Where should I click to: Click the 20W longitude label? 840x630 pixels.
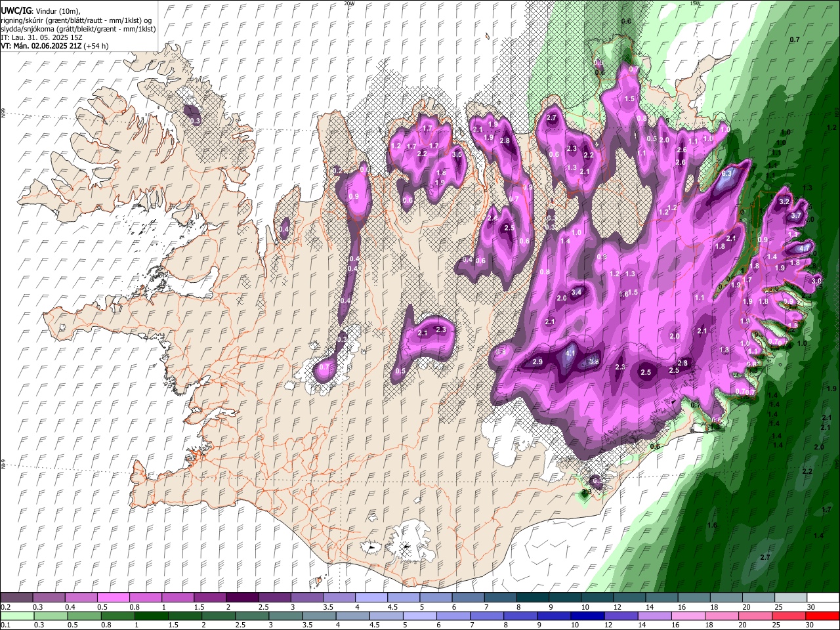(x=349, y=3)
